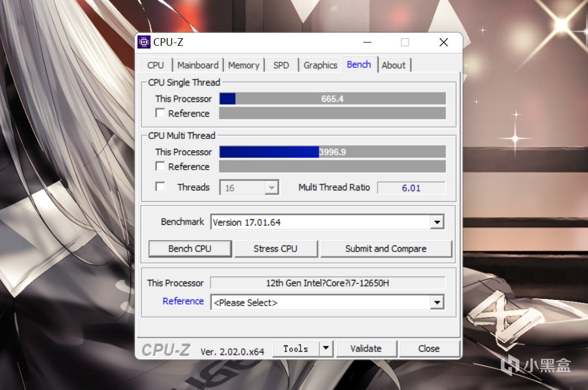Click the Tools button

(296, 349)
